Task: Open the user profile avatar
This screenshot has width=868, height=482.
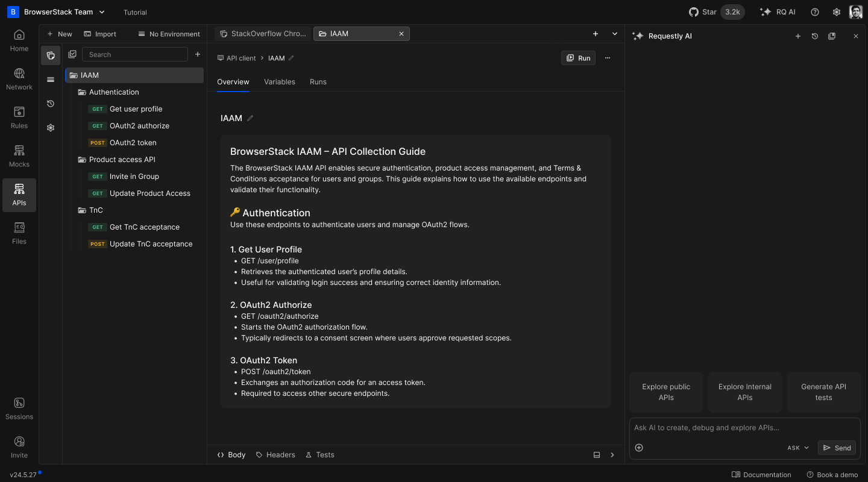Action: (x=855, y=12)
